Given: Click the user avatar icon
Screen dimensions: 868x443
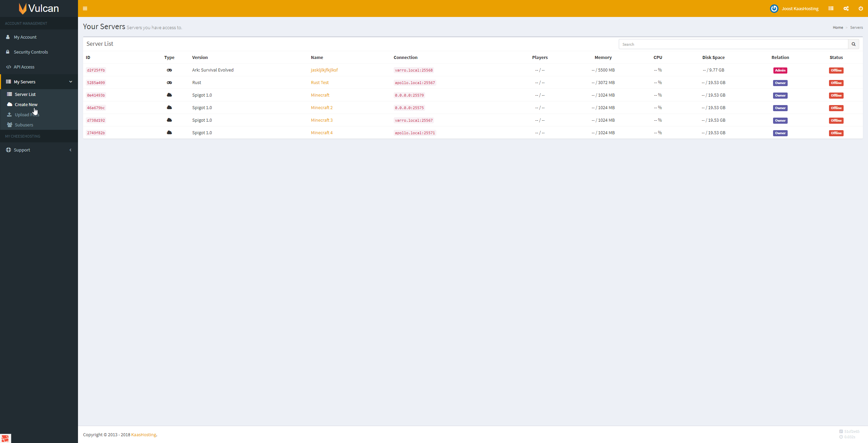Looking at the screenshot, I should click(774, 8).
